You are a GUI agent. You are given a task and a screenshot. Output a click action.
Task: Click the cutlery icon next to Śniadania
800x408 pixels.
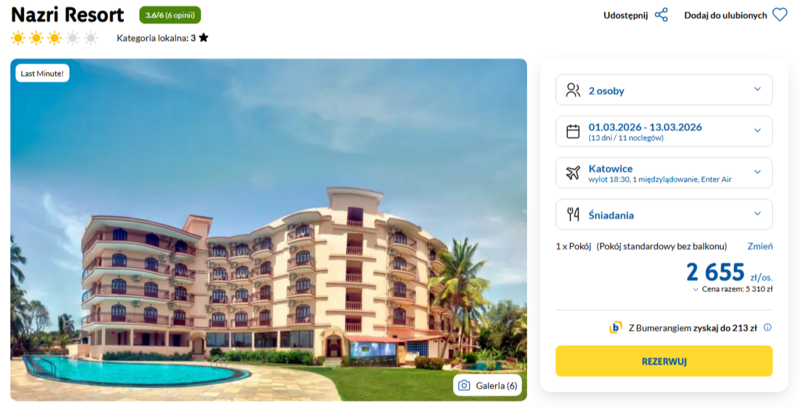click(x=573, y=214)
